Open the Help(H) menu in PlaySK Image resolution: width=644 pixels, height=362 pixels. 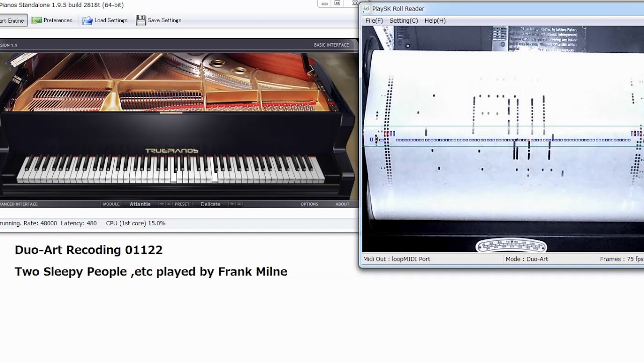click(435, 21)
